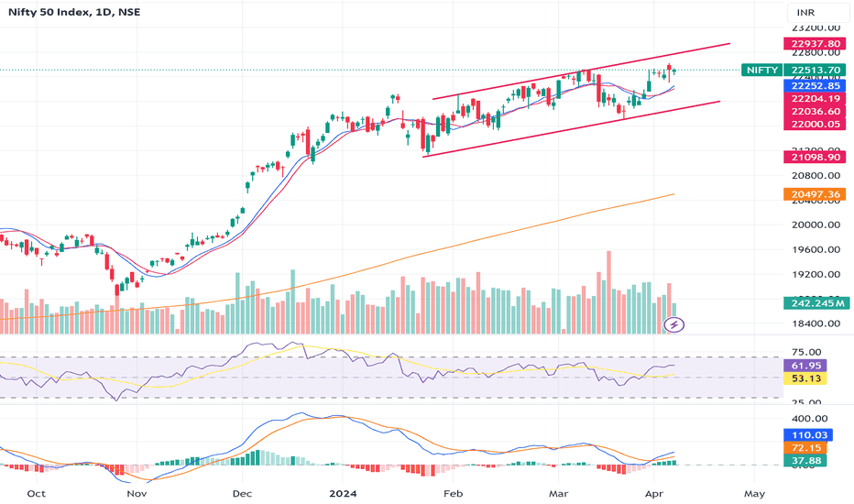The width and height of the screenshot is (854, 504).
Task: Click the green histogram value 37.88
Action: pos(805,461)
